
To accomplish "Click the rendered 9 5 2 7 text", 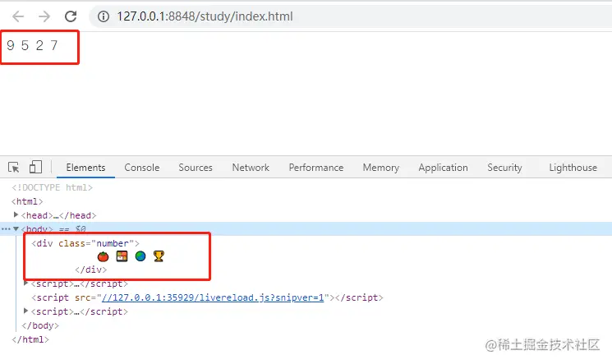I will click(32, 46).
